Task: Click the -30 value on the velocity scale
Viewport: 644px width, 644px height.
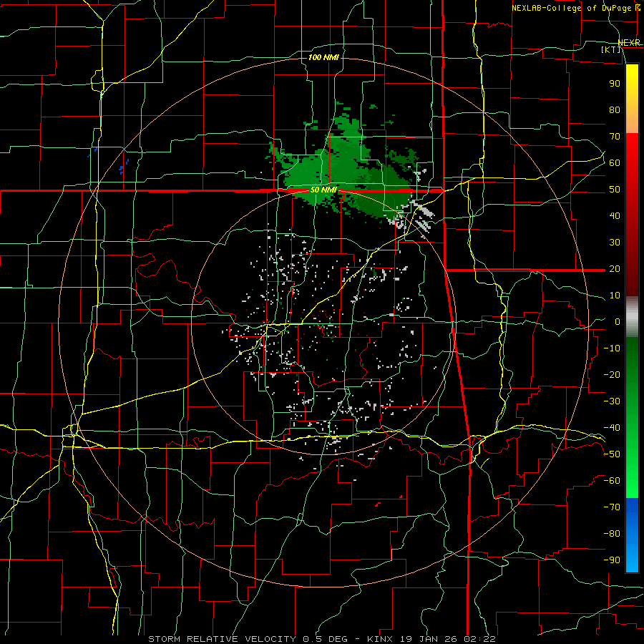Action: (x=612, y=401)
